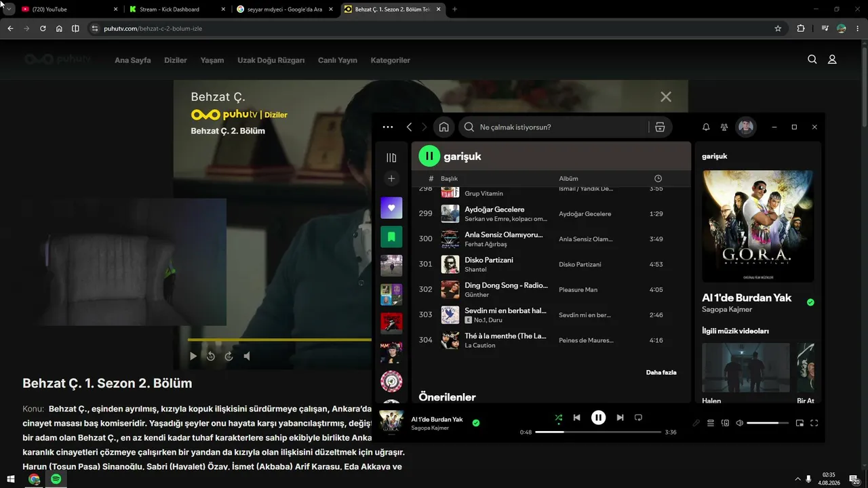
Task: Open the Halen music video thumbnail
Action: [746, 367]
